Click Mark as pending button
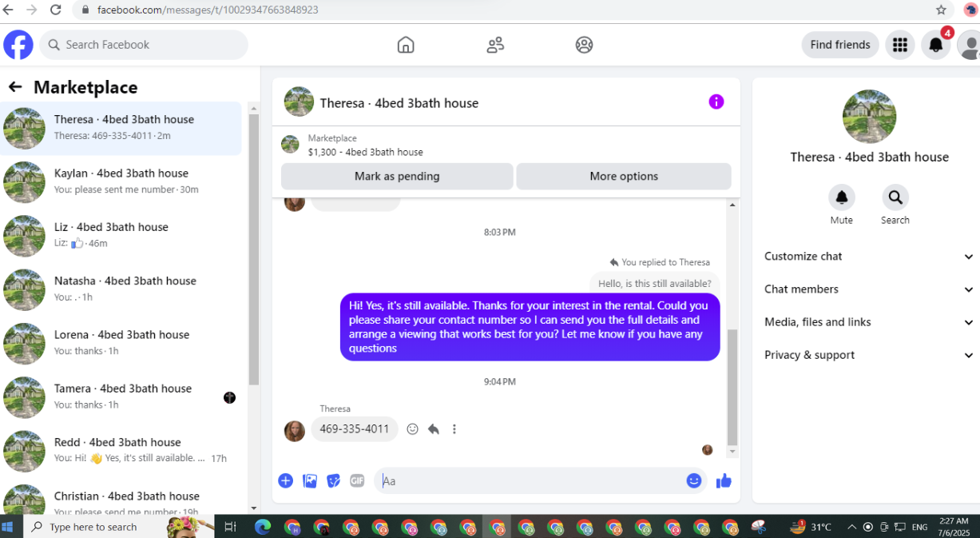 click(x=397, y=177)
